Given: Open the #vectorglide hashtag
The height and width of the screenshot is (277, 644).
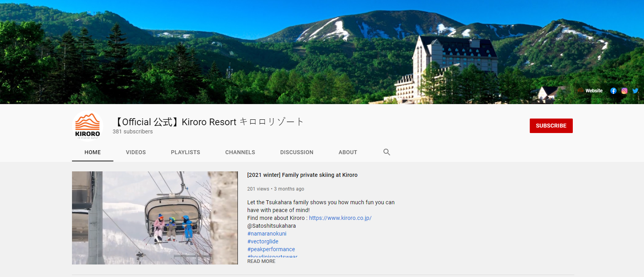Looking at the screenshot, I should click(263, 241).
